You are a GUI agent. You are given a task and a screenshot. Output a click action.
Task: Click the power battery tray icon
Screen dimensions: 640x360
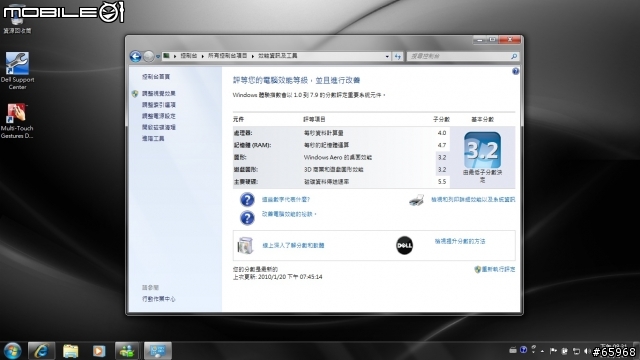(565, 351)
